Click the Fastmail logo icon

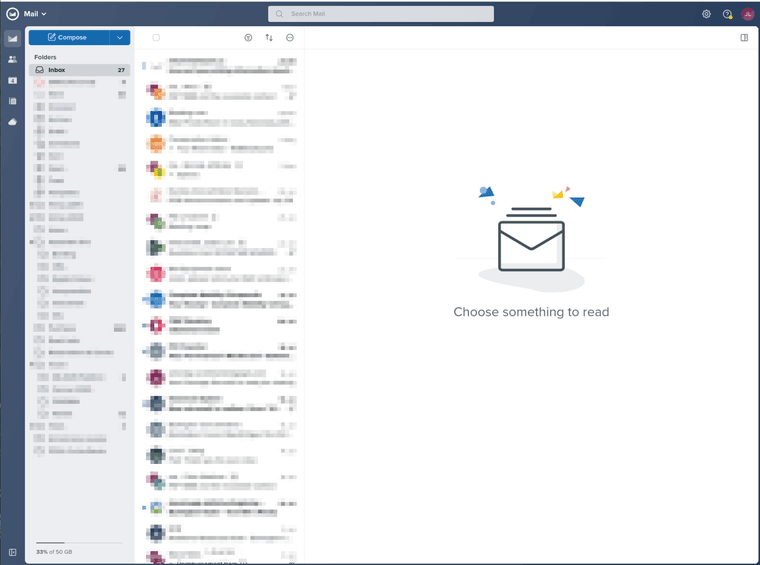pos(13,14)
